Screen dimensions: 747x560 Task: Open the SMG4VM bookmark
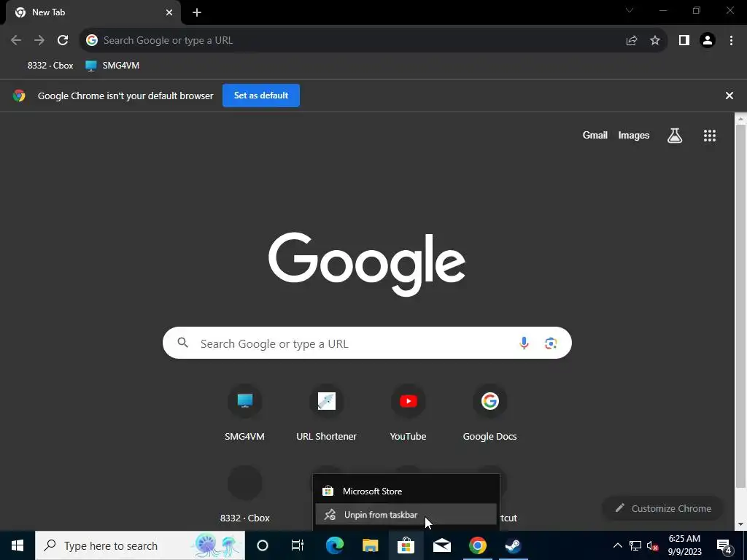click(x=112, y=66)
